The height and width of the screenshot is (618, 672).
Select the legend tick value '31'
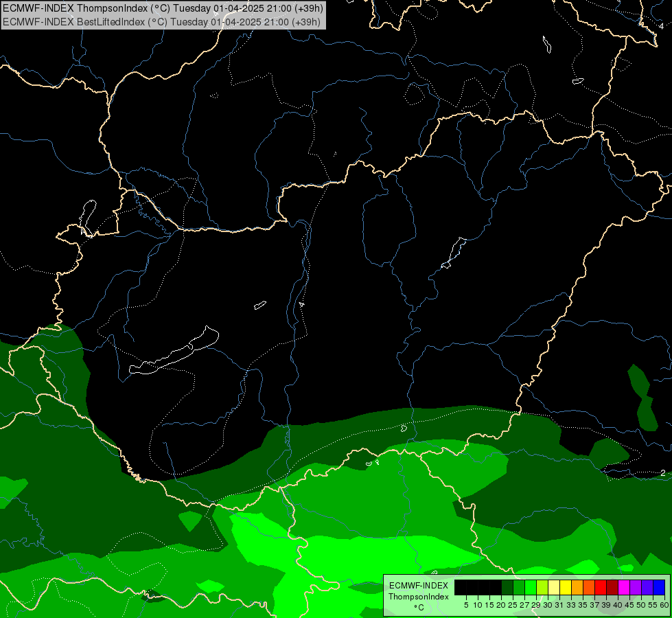tap(559, 605)
